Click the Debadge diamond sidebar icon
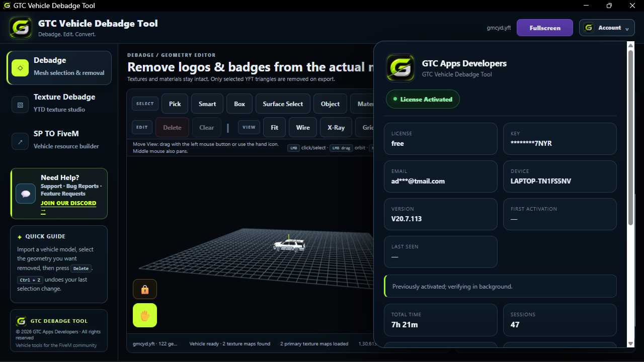 pyautogui.click(x=20, y=67)
